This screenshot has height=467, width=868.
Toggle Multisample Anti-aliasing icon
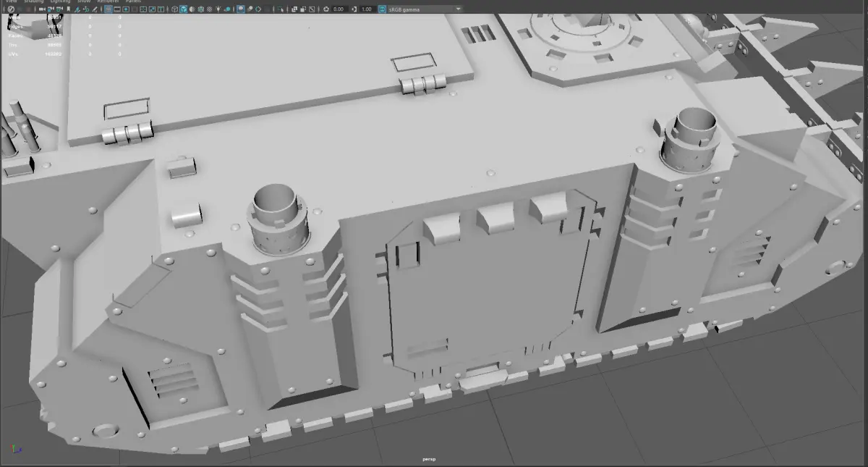coord(258,9)
